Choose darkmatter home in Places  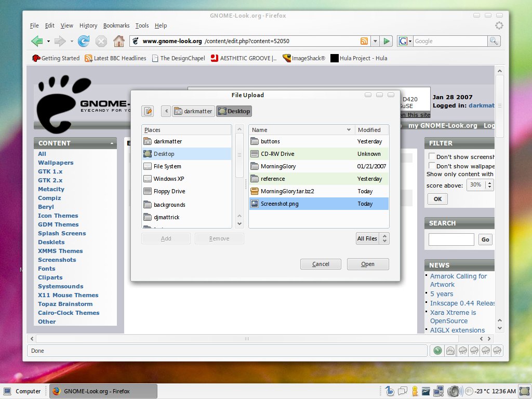click(187, 141)
